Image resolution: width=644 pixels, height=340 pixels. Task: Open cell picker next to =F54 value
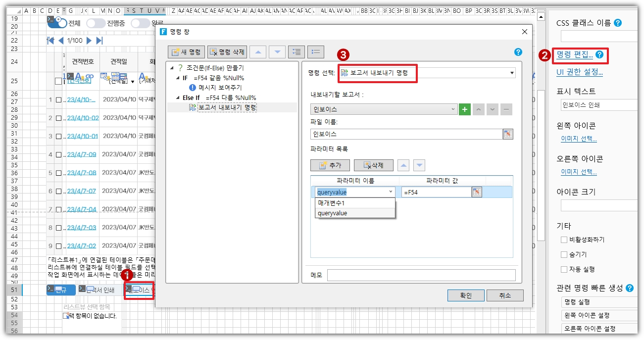tap(477, 192)
